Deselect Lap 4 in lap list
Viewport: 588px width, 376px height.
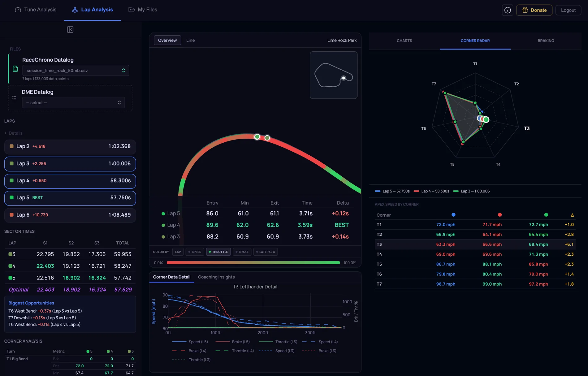(70, 181)
